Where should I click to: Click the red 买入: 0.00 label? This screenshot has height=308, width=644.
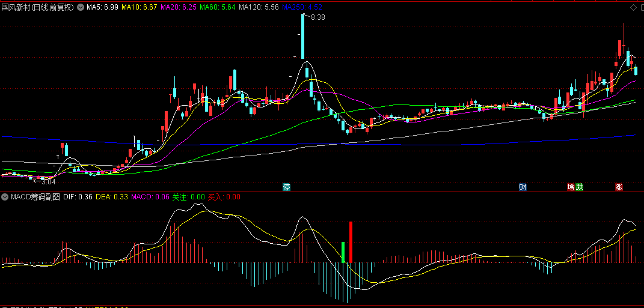pos(224,197)
